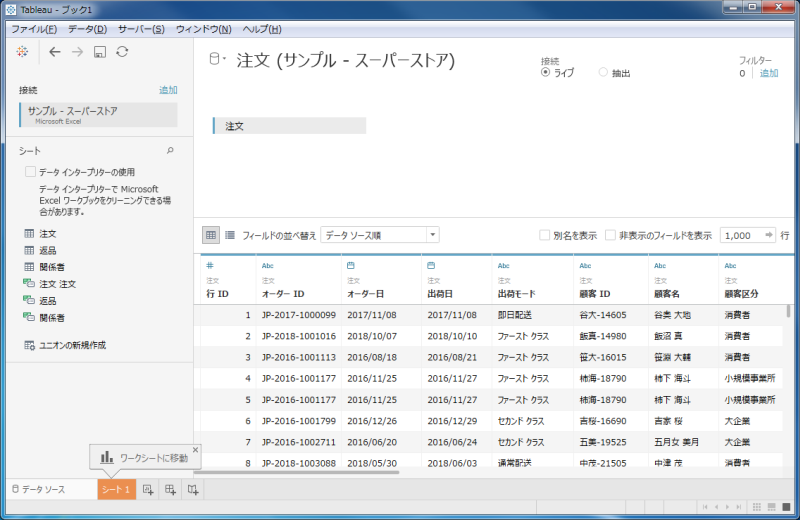Click the 谷奥 大地 customer name cell
Image resolution: width=800 pixels, height=520 pixels.
tap(672, 315)
